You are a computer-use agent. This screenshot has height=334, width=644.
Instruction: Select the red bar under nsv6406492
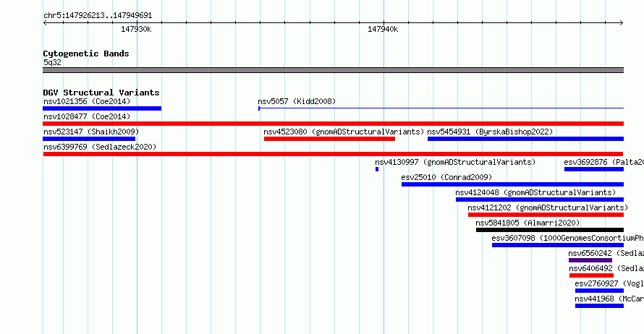tap(591, 275)
